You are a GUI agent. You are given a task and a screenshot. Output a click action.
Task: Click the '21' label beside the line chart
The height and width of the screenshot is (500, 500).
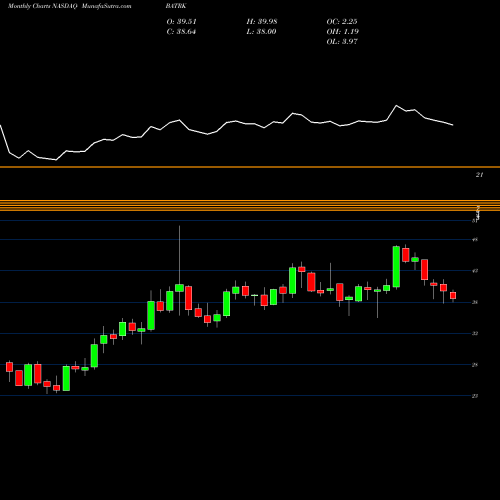479,175
